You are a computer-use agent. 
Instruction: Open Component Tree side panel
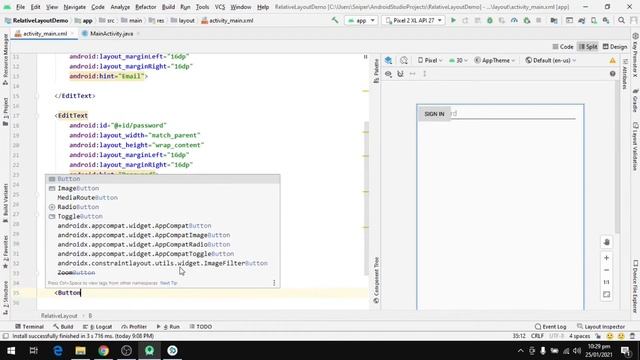[376, 280]
